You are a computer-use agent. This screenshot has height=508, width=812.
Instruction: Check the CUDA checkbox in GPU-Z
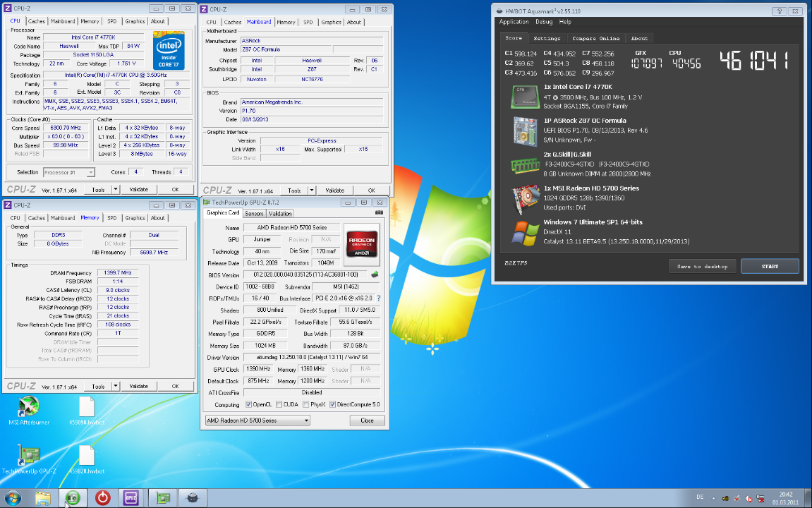[x=279, y=404]
